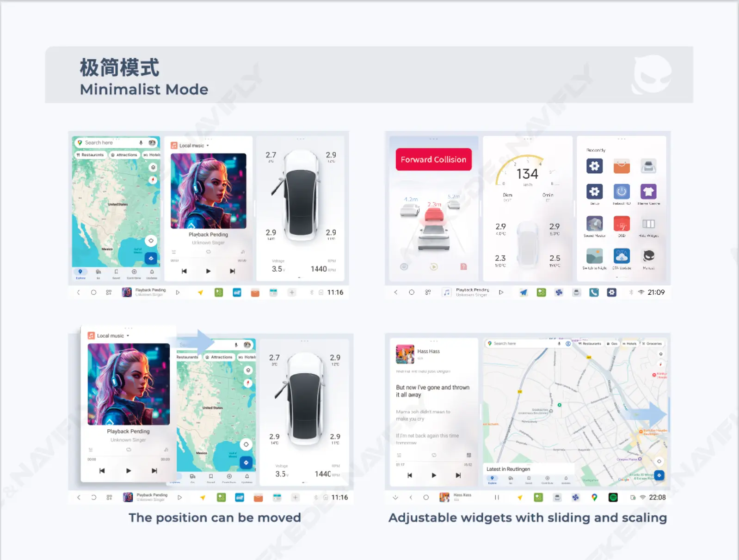Open the phone app in 21:09 dock
The height and width of the screenshot is (560, 739).
pyautogui.click(x=594, y=292)
